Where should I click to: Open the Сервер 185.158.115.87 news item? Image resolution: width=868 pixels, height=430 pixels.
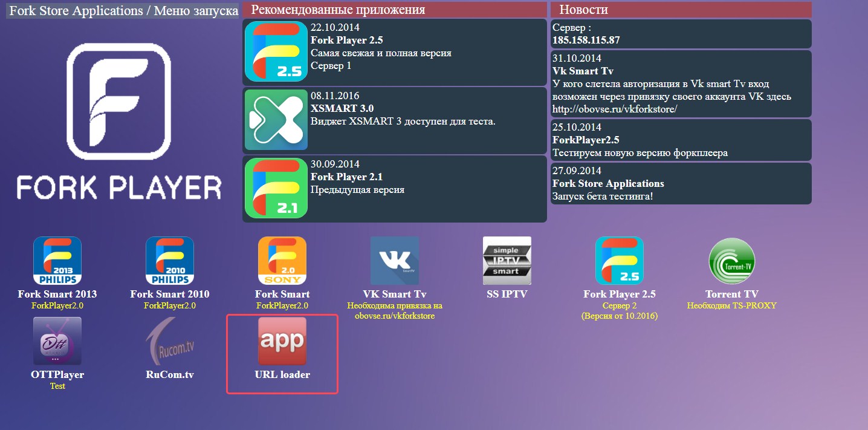click(681, 34)
